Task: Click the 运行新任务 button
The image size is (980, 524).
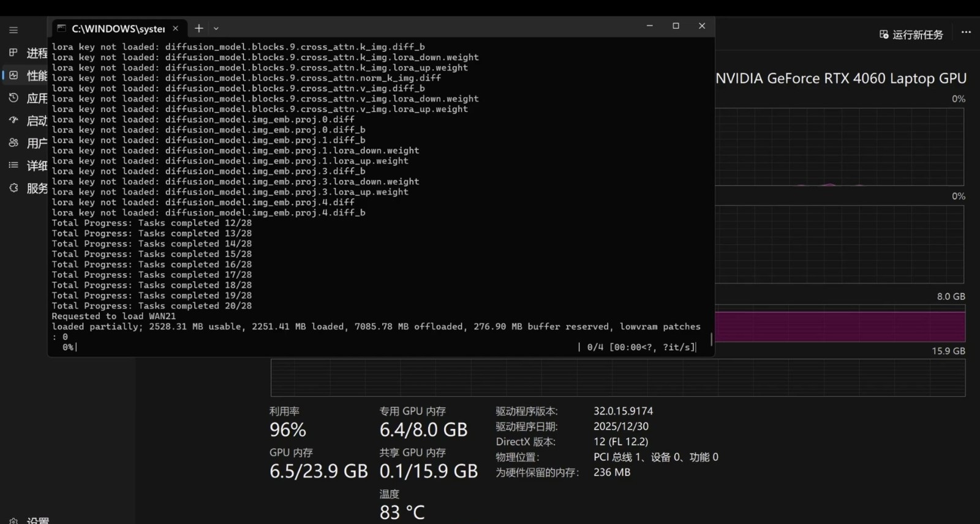Action: [x=911, y=35]
